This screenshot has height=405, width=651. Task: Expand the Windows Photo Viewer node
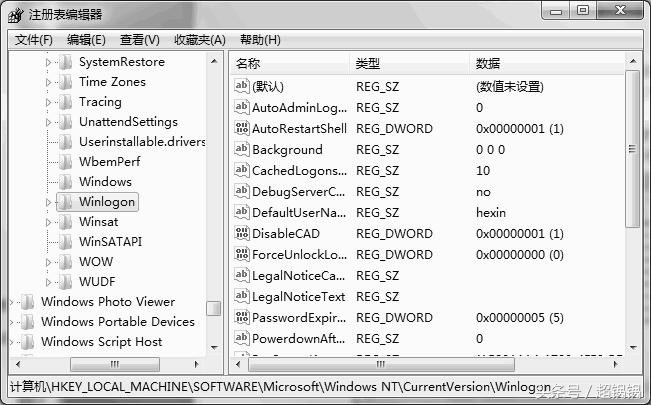click(x=12, y=302)
